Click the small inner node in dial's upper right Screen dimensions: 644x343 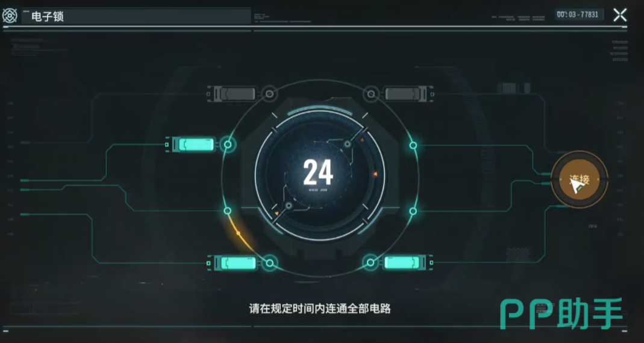pyautogui.click(x=348, y=144)
